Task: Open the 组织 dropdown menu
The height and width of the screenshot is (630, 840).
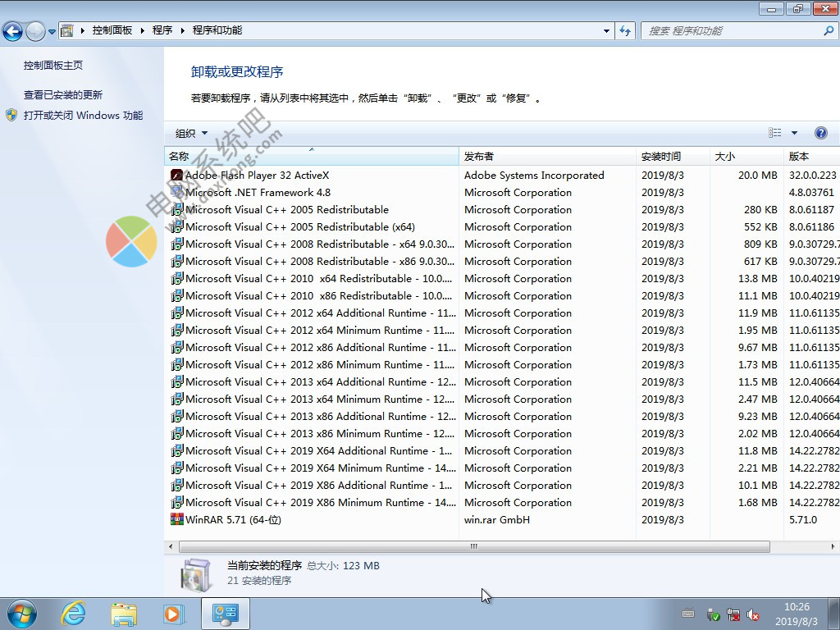Action: [191, 133]
